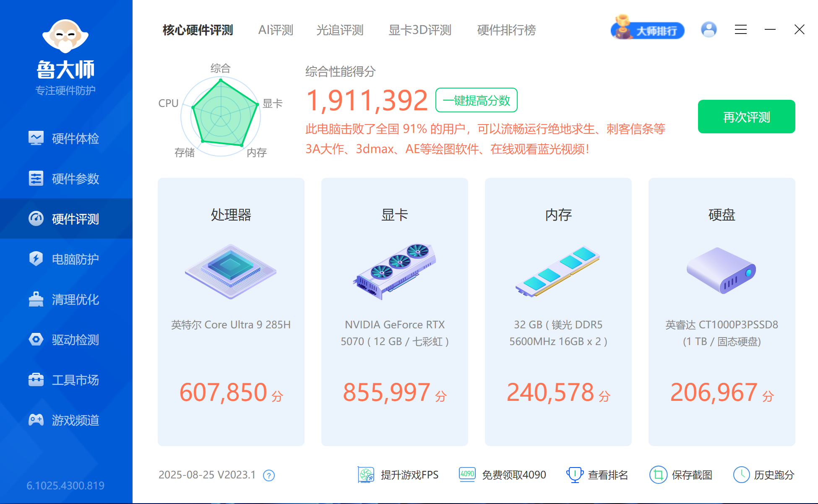Open 硬件参数 from the sidebar

[66, 179]
